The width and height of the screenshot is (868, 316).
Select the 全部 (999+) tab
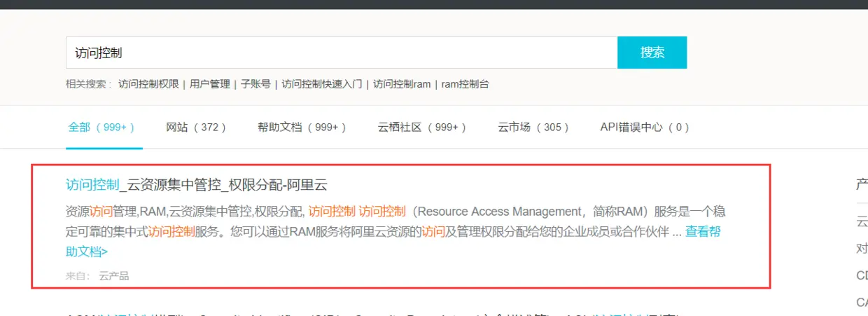pyautogui.click(x=102, y=128)
